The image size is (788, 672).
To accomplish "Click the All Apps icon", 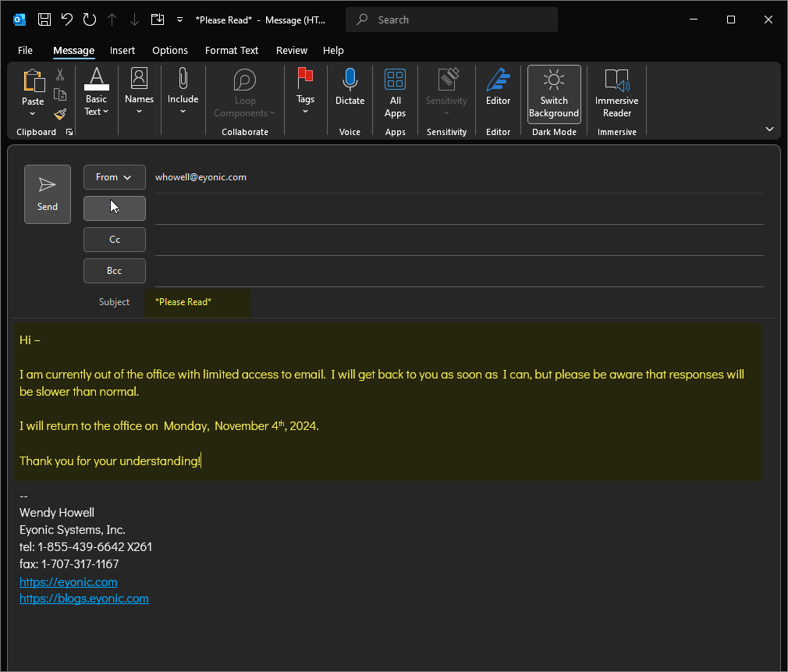I will [395, 79].
